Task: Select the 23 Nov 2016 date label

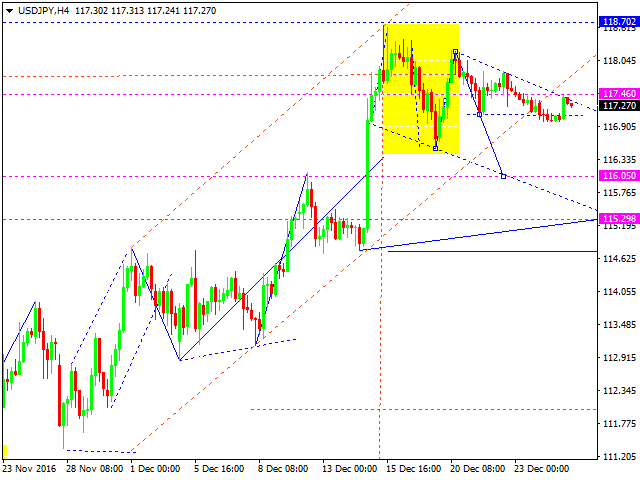Action: [x=29, y=469]
